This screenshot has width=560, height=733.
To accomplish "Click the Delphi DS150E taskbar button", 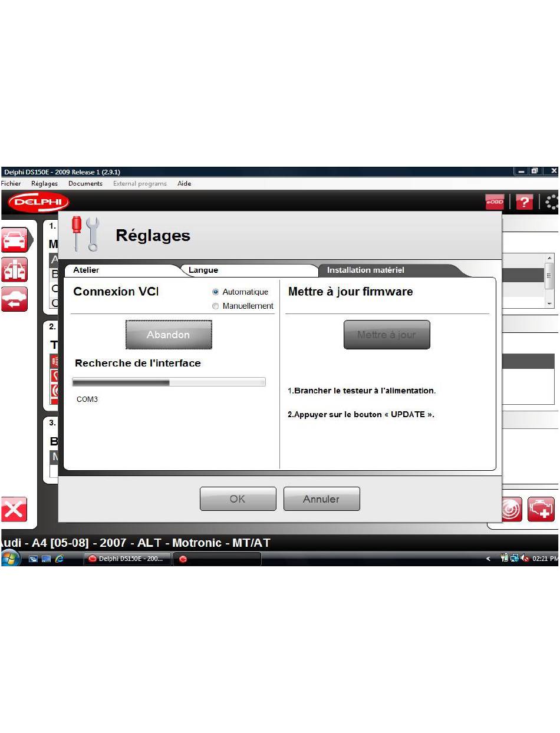I will click(127, 559).
